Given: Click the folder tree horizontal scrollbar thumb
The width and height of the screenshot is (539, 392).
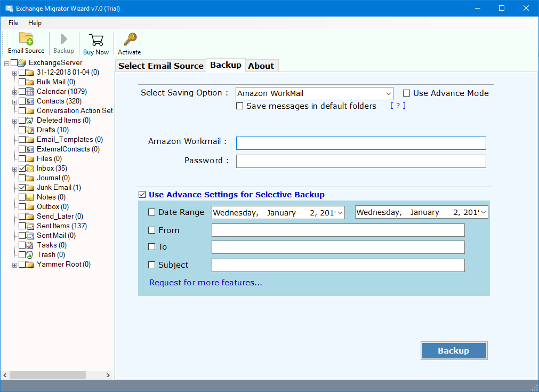Looking at the screenshot, I should click(47, 375).
